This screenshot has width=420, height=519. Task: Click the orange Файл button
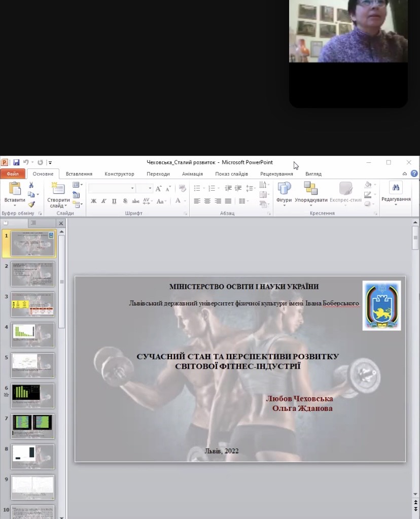(x=12, y=174)
